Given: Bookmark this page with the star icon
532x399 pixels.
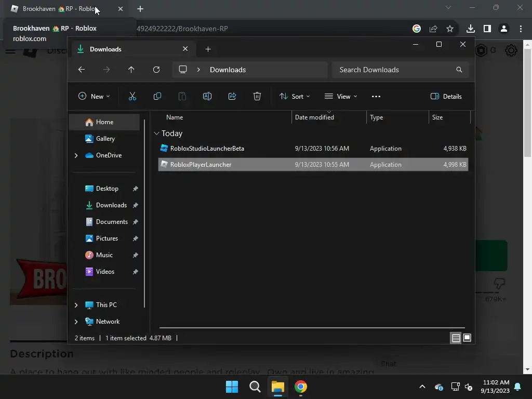Looking at the screenshot, I should 450,29.
